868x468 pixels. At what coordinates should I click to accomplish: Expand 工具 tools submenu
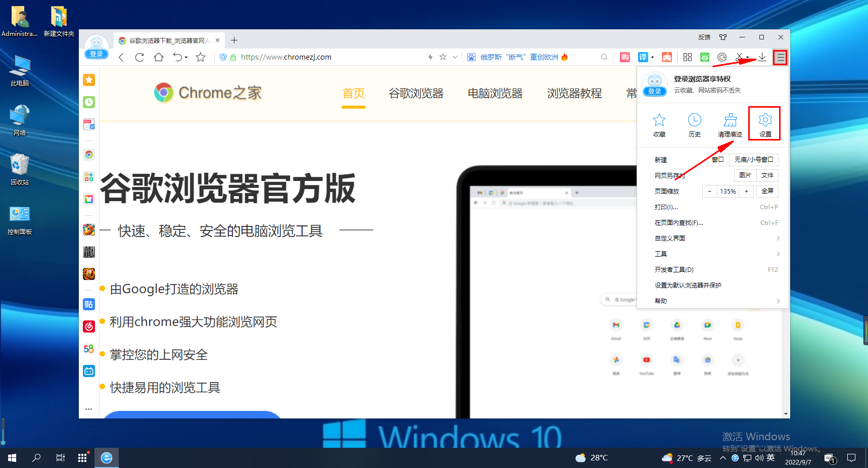coord(714,254)
